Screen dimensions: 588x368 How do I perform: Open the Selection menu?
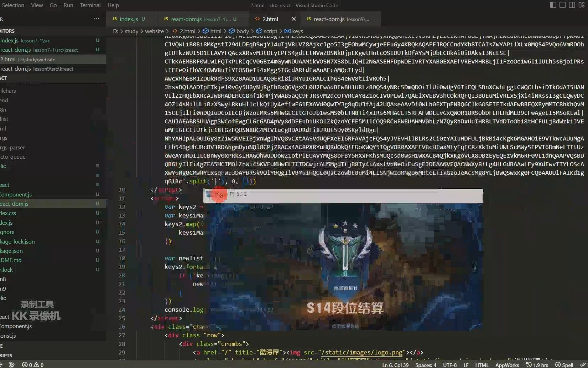click(x=13, y=5)
